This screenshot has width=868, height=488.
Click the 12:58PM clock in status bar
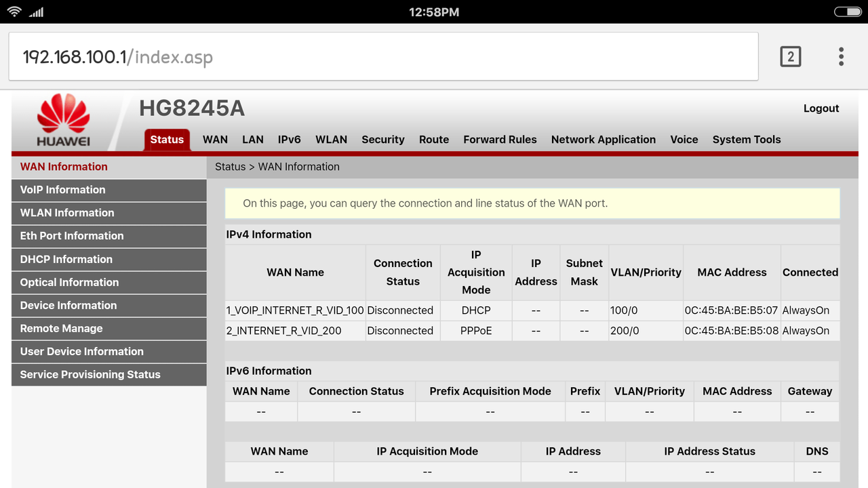point(434,12)
